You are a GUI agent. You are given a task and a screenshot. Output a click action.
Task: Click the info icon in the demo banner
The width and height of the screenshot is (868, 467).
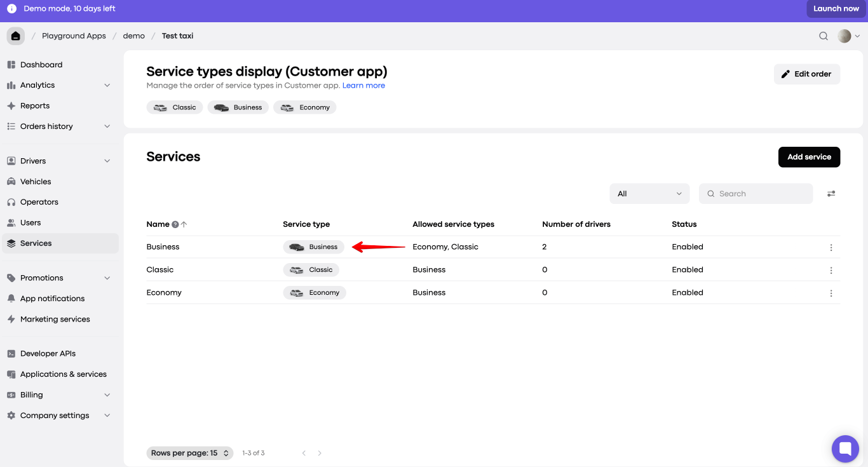(12, 9)
